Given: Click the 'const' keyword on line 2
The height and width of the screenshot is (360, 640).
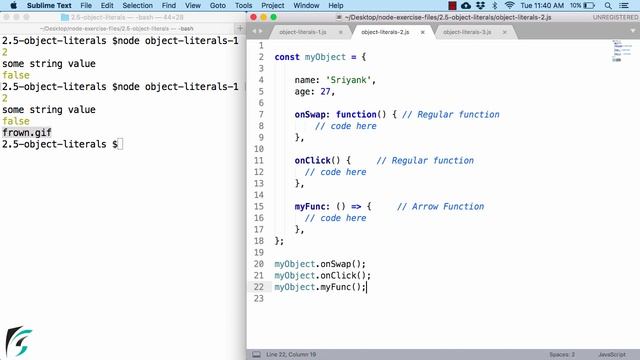Looking at the screenshot, I should pos(287,57).
